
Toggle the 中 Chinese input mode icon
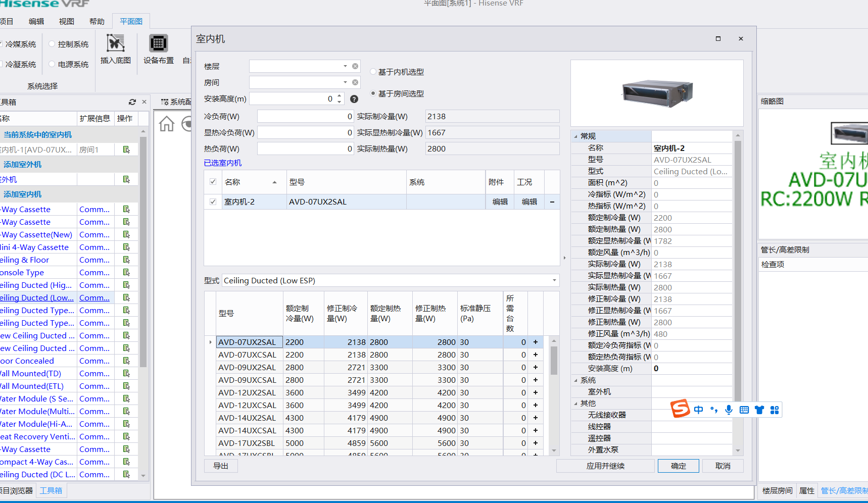(x=698, y=410)
